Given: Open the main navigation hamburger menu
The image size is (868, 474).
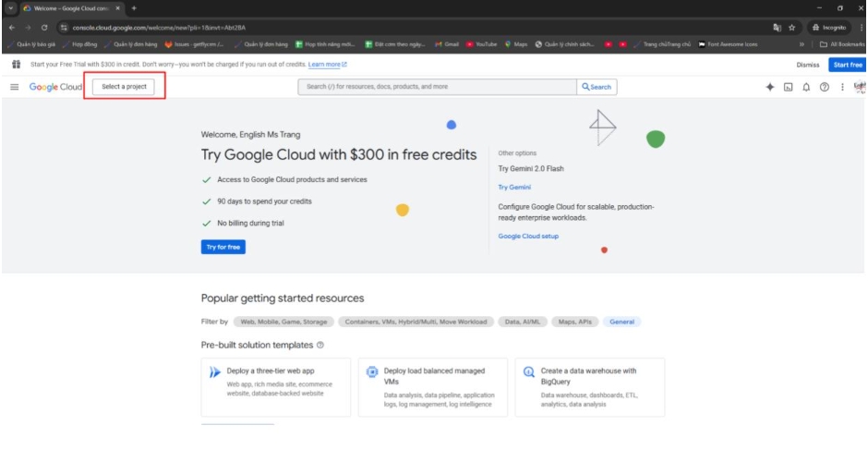Looking at the screenshot, I should pos(14,87).
